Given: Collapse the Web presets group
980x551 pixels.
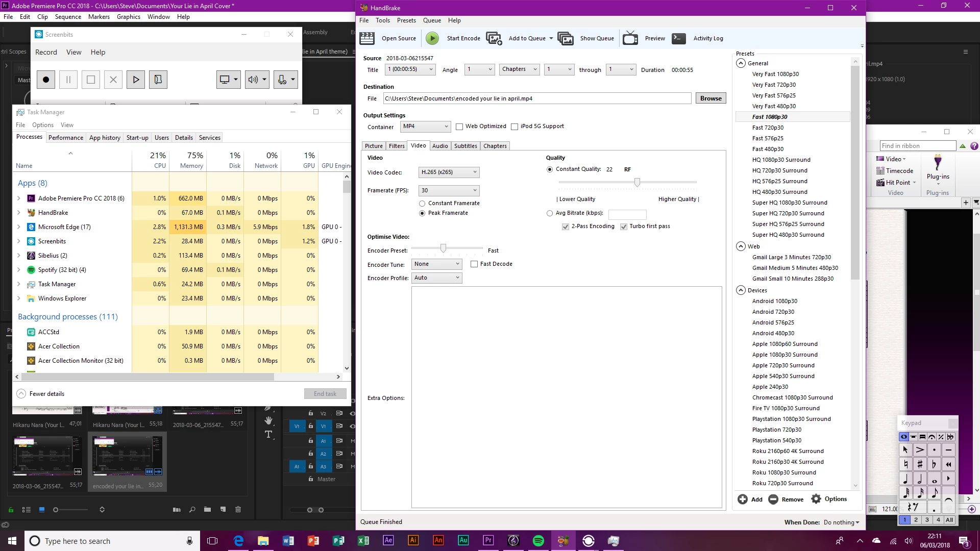Looking at the screenshot, I should [741, 246].
